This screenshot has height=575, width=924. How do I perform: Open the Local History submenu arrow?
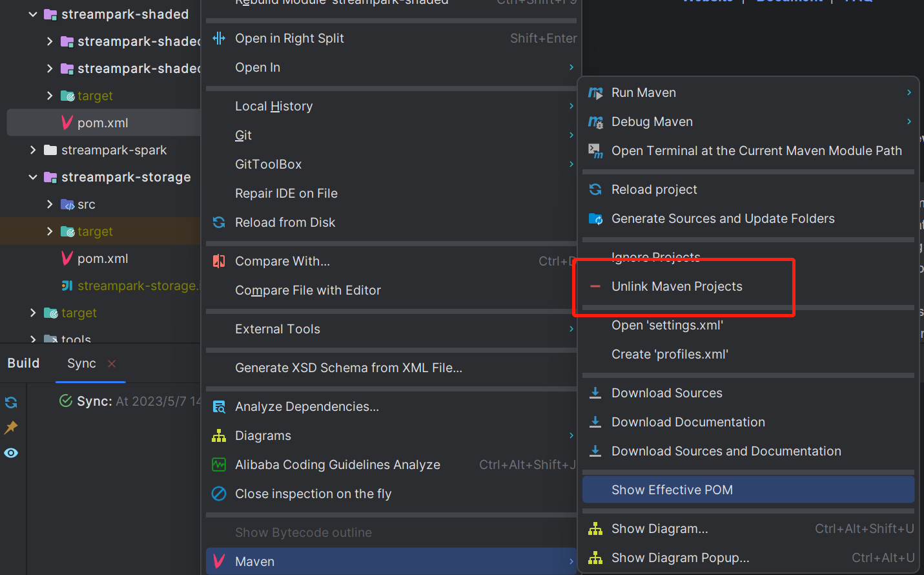[x=571, y=106]
